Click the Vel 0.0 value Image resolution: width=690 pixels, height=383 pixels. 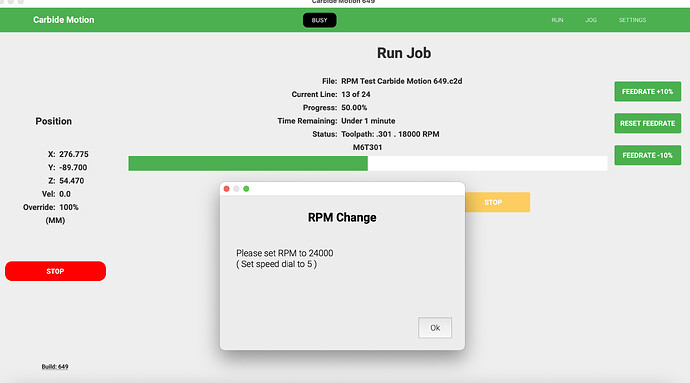(x=65, y=194)
